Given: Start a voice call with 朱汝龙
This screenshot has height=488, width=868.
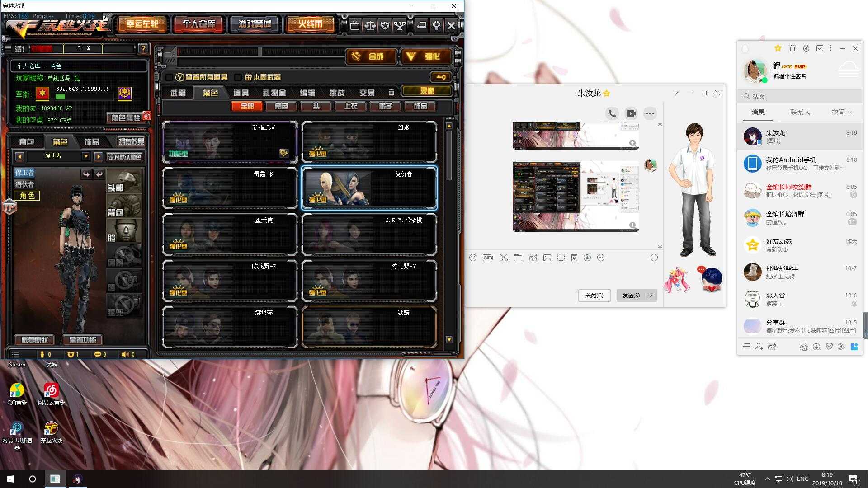Looking at the screenshot, I should (x=612, y=113).
